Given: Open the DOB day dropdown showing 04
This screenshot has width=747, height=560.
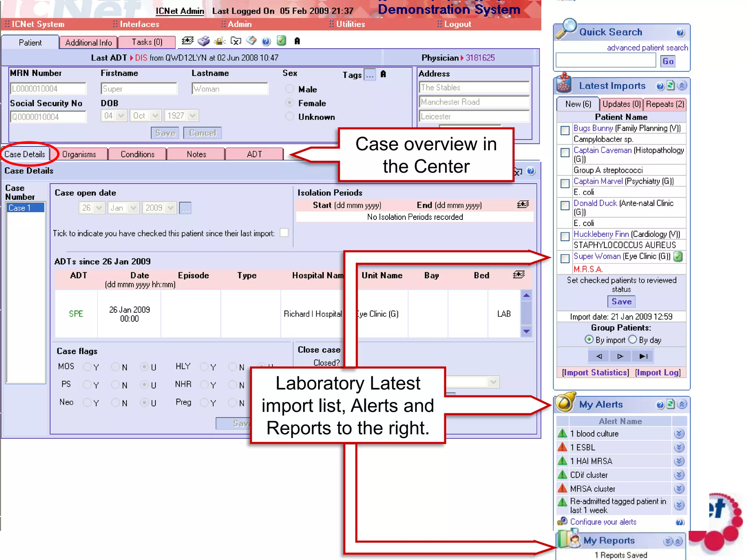Looking at the screenshot, I should pyautogui.click(x=113, y=116).
